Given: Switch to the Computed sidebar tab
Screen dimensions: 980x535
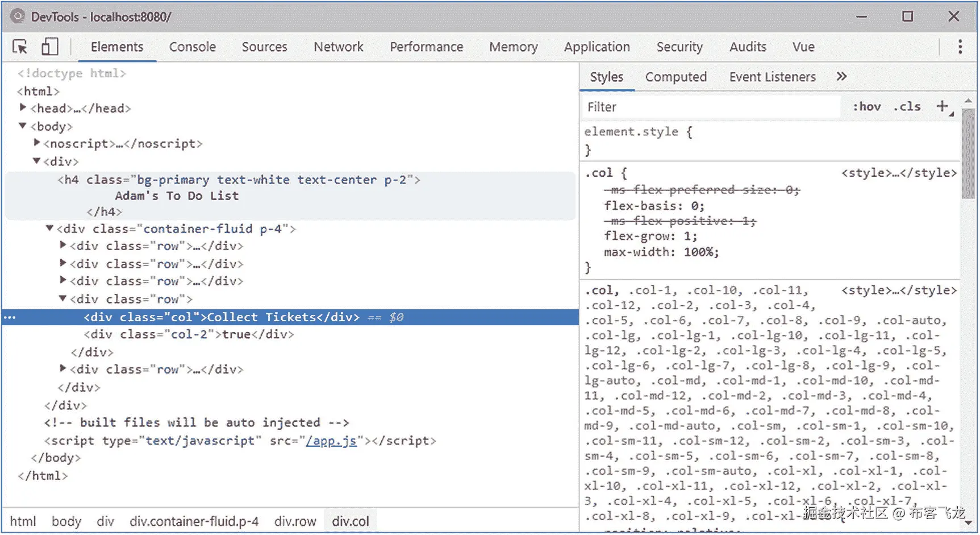Looking at the screenshot, I should (x=676, y=77).
